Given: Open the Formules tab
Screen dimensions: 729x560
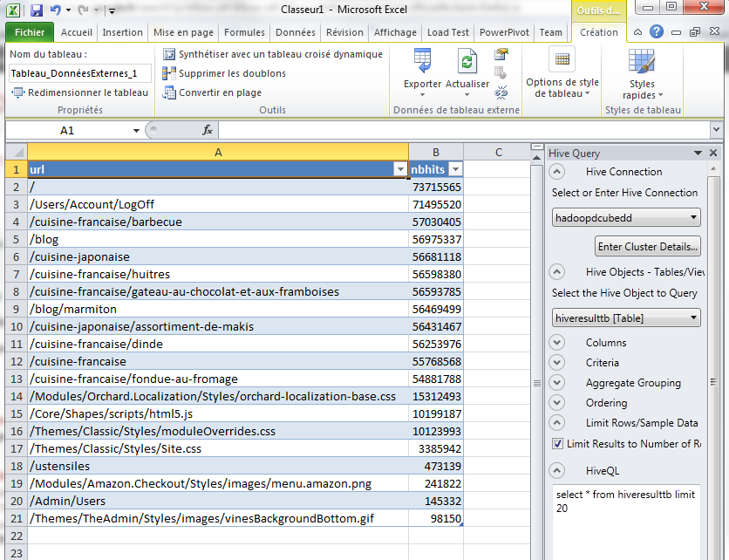Looking at the screenshot, I should point(244,32).
